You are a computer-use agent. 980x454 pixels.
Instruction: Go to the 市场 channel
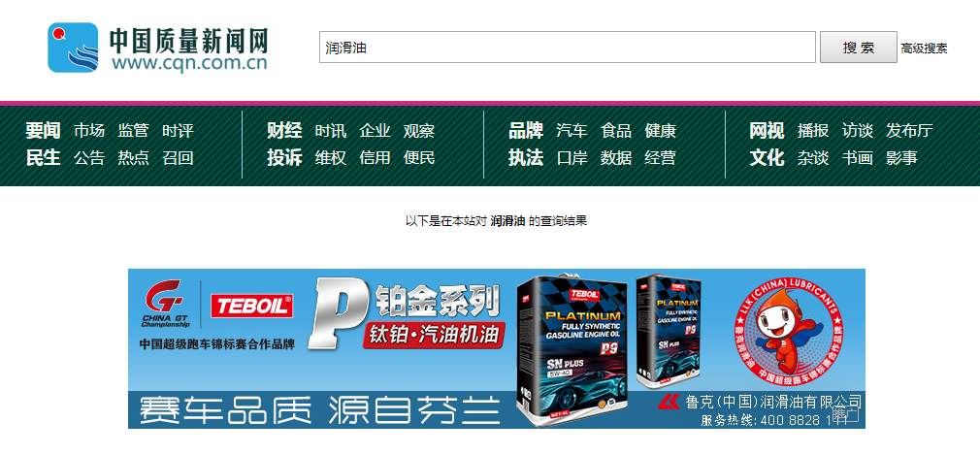click(x=89, y=131)
